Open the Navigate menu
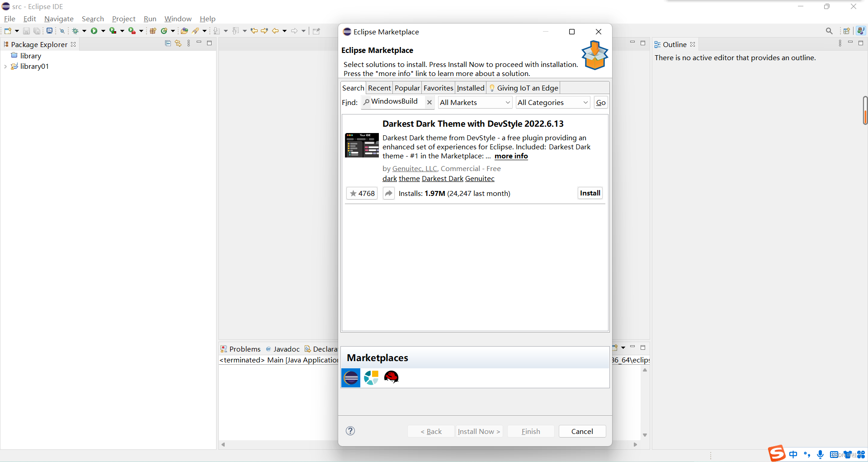868x462 pixels. [x=59, y=19]
